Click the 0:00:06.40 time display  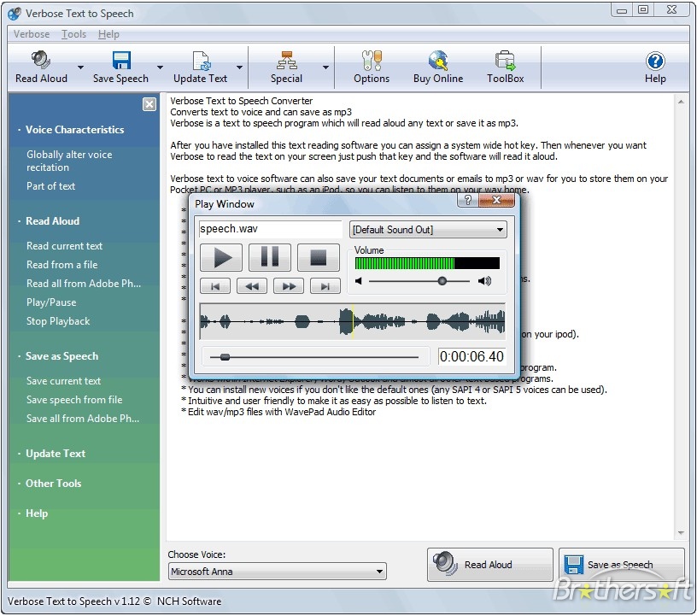(x=471, y=357)
